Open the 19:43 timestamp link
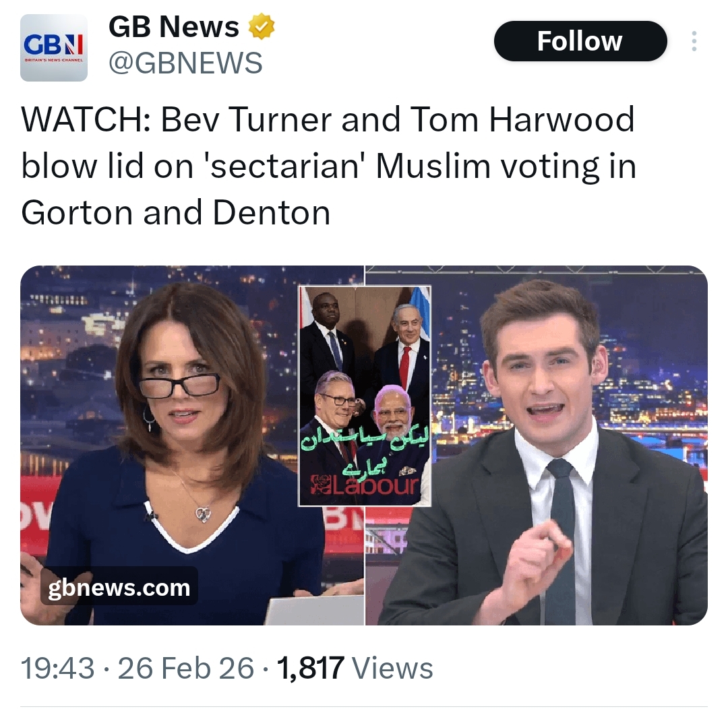Image resolution: width=728 pixels, height=709 pixels. pos(57,668)
